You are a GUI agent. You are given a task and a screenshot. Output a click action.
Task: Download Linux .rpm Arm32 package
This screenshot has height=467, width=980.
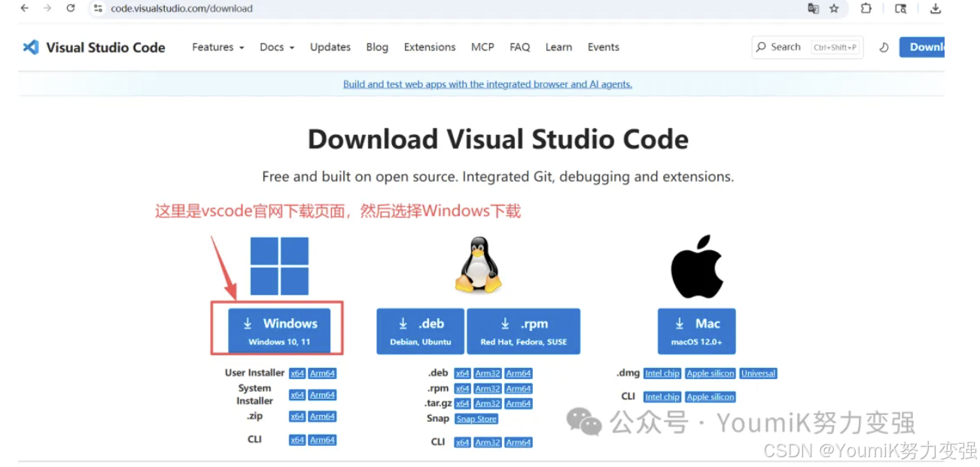click(x=488, y=389)
